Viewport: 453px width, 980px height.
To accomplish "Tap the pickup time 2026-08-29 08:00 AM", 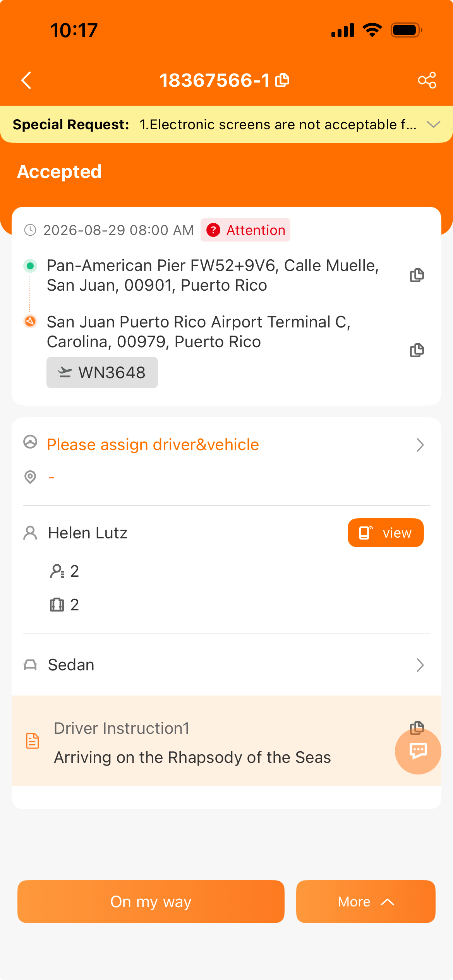I will tap(118, 230).
